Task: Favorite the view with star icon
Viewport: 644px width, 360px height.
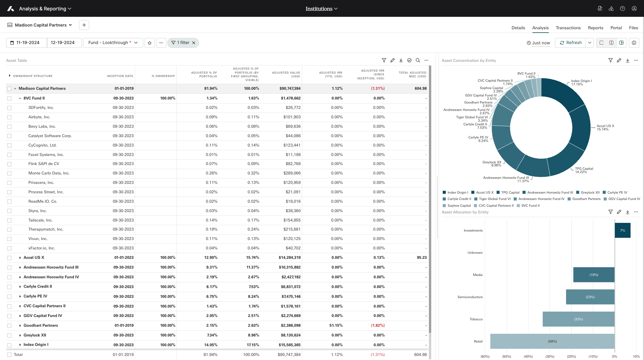Action: [150, 43]
